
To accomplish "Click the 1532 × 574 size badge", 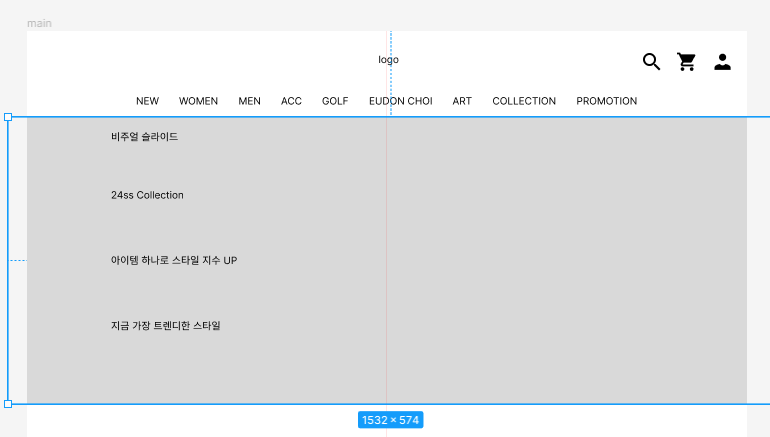I will click(x=390, y=420).
